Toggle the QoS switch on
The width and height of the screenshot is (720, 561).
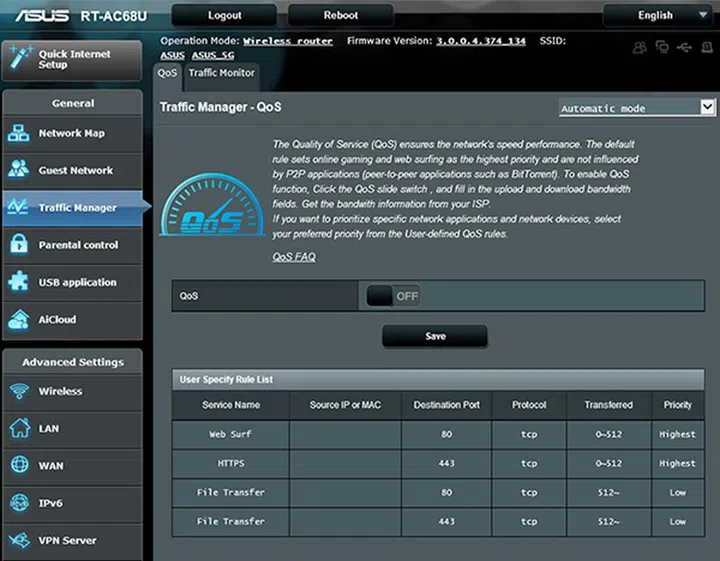393,296
